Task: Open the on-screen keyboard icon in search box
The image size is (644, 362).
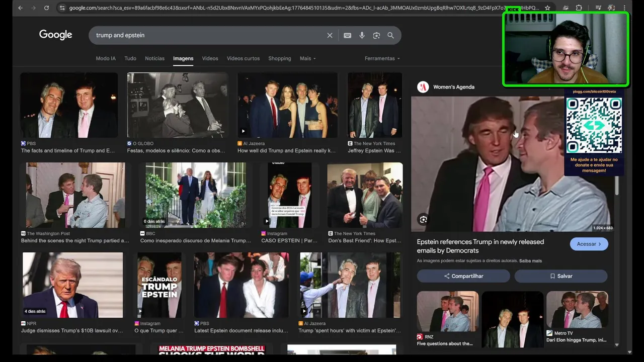Action: click(x=347, y=35)
